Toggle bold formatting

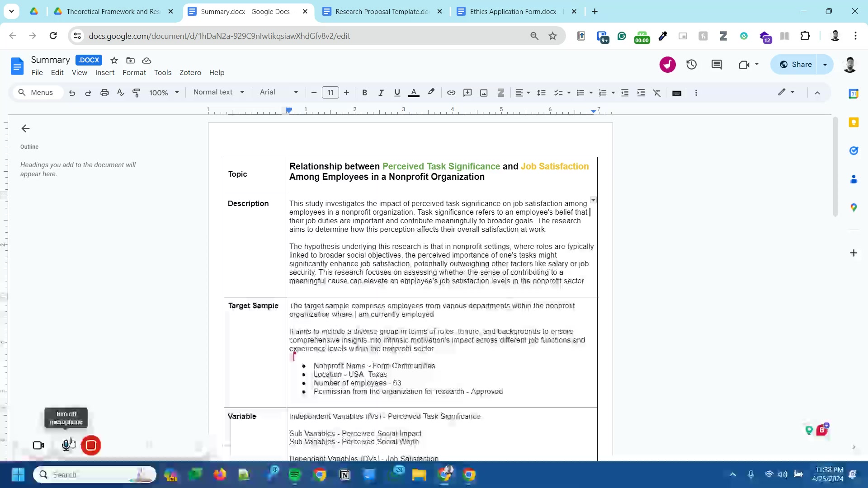tap(364, 93)
